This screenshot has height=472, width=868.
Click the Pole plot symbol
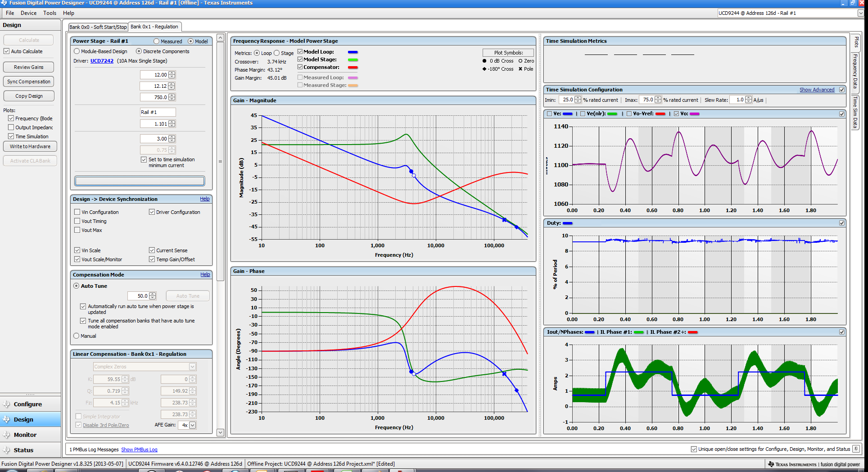point(520,69)
